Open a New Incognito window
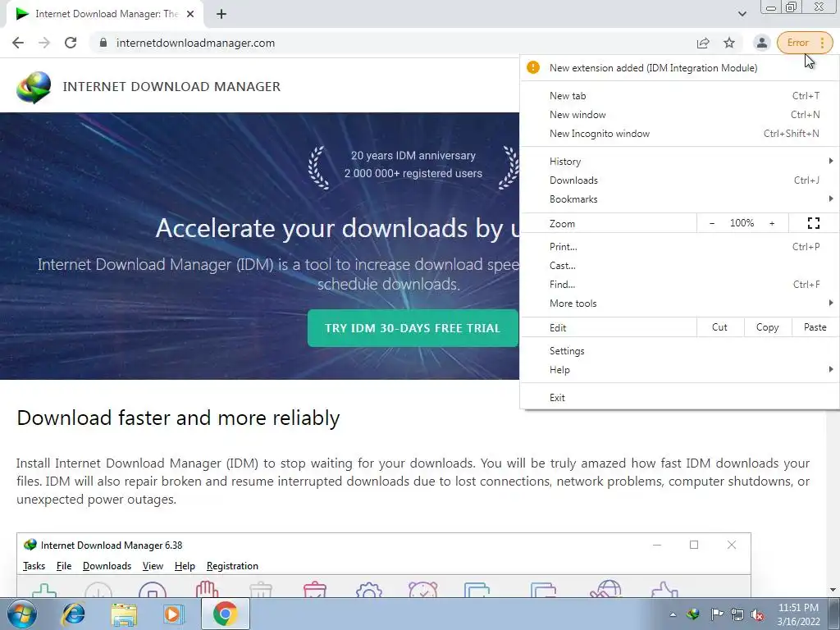Image resolution: width=840 pixels, height=630 pixels. [679, 134]
